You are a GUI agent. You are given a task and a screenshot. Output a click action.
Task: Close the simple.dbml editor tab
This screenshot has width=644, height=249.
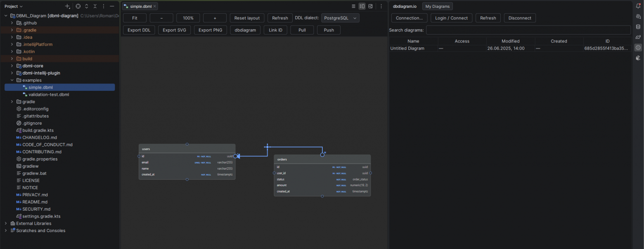click(x=155, y=7)
